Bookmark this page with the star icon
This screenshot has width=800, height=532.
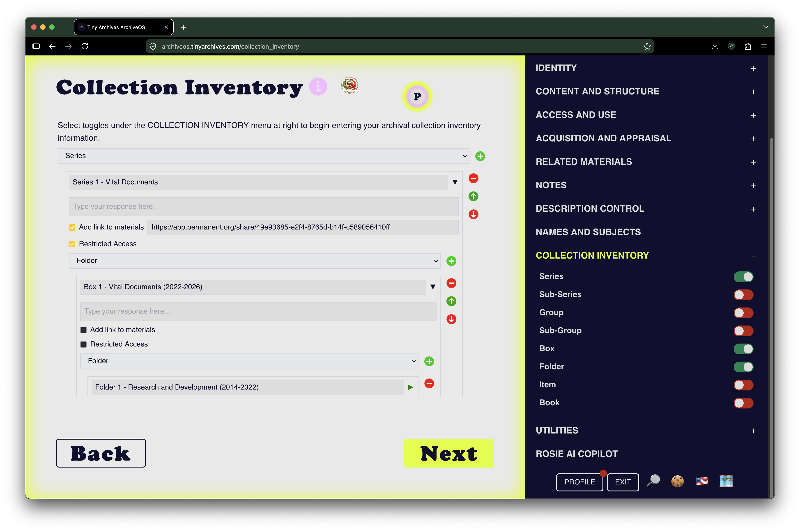(647, 46)
